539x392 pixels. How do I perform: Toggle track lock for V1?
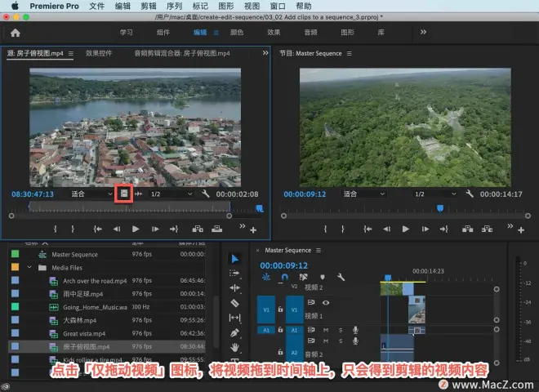[280, 310]
